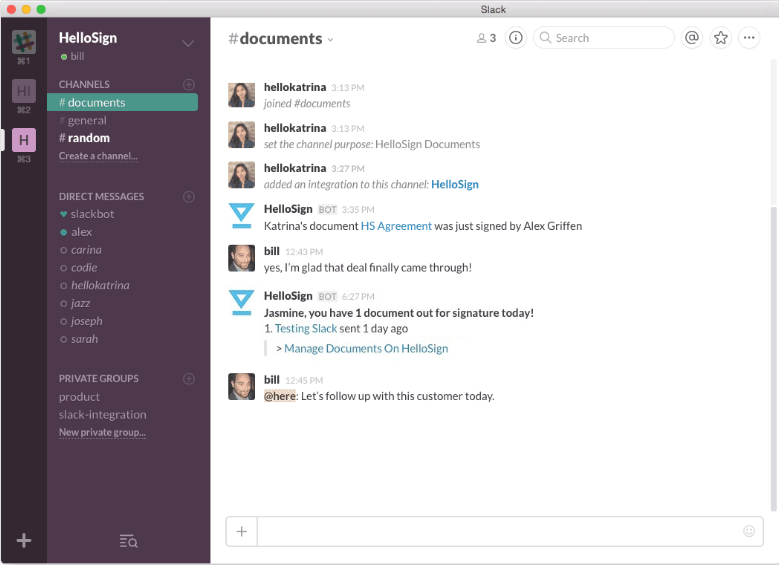The width and height of the screenshot is (779, 565).
Task: Show mentions with the @ icon
Action: pyautogui.click(x=692, y=38)
